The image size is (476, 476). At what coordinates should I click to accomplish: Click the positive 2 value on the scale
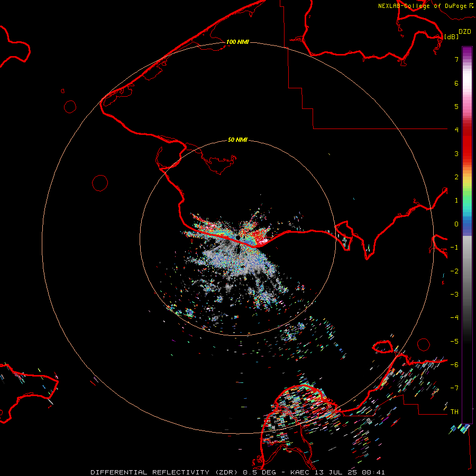pos(456,177)
